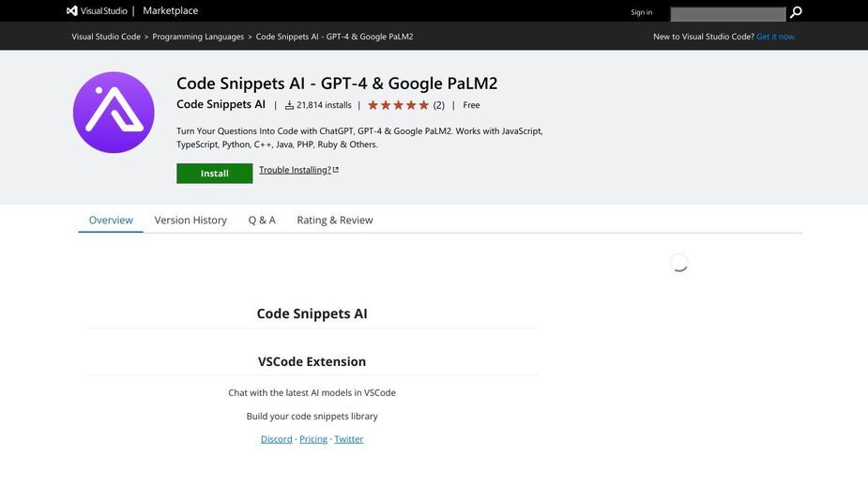Open the Q & A tab
The image size is (868, 488).
point(262,220)
